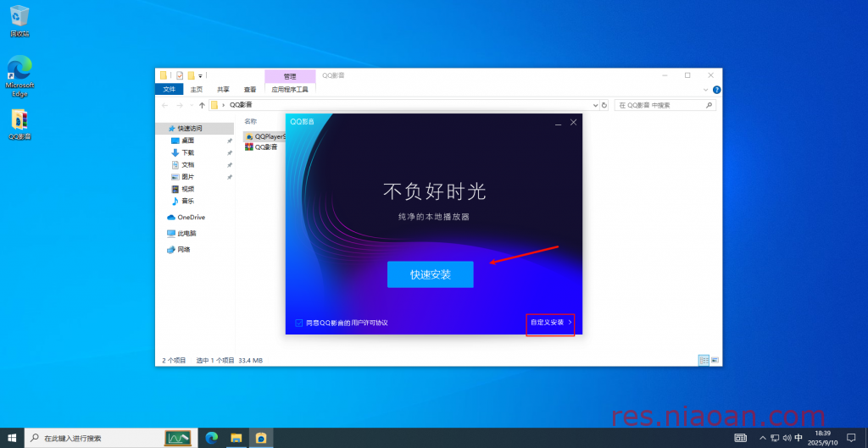Switch to the 共享 ribbon tab

(x=223, y=89)
